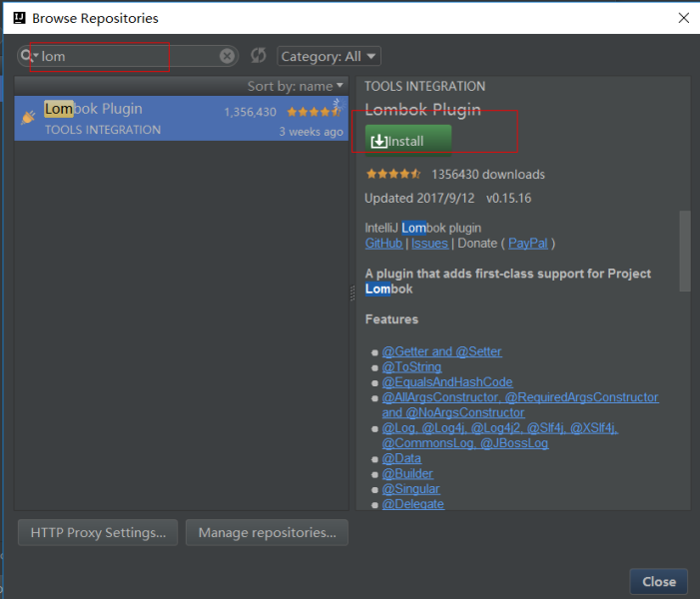
Task: Open the @Delegate link
Action: [x=413, y=504]
